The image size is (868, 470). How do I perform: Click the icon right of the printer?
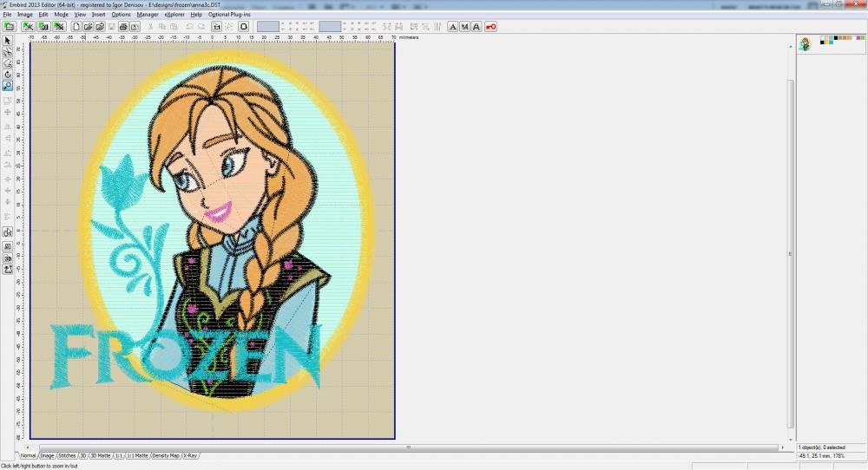pyautogui.click(x=135, y=27)
